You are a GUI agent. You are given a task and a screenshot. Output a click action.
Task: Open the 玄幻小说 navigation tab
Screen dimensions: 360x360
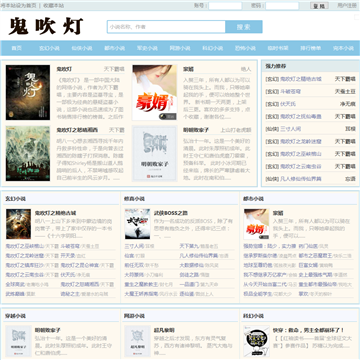pos(49,48)
